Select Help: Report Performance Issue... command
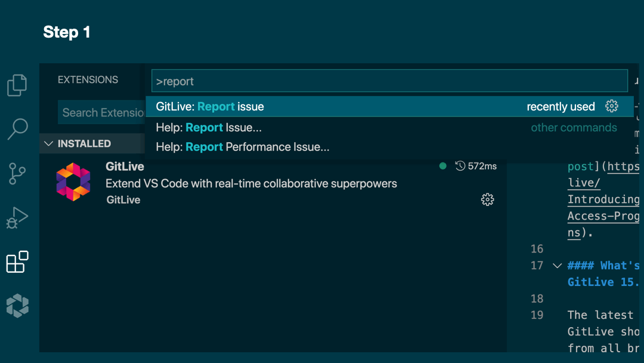Screen dimensions: 644x363 click(x=389, y=147)
